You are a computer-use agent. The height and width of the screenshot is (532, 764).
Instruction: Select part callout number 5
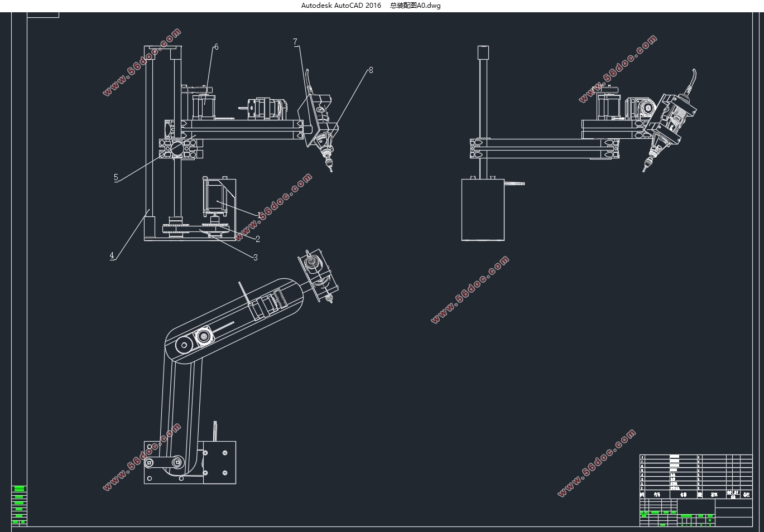pos(116,177)
